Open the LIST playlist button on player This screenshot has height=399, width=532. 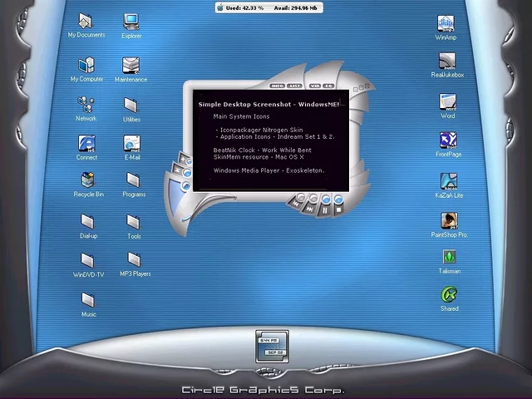[295, 86]
